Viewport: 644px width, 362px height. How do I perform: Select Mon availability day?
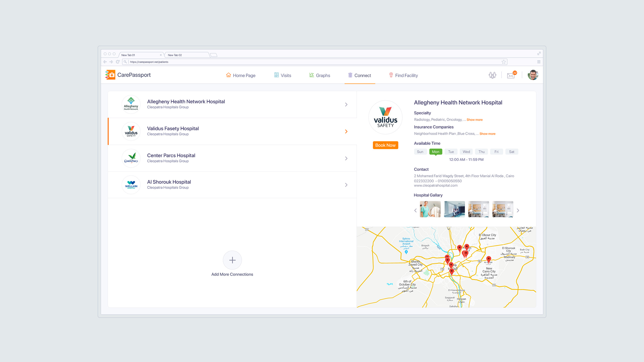pyautogui.click(x=435, y=152)
